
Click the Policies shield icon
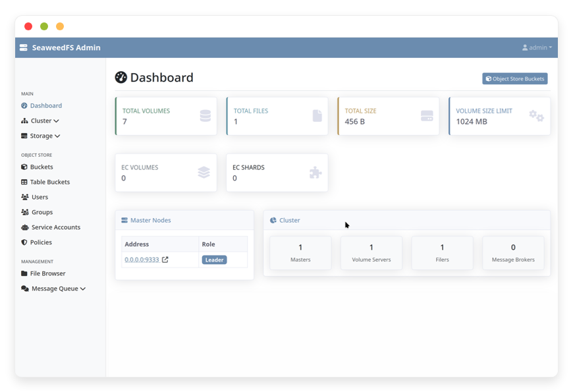point(24,242)
